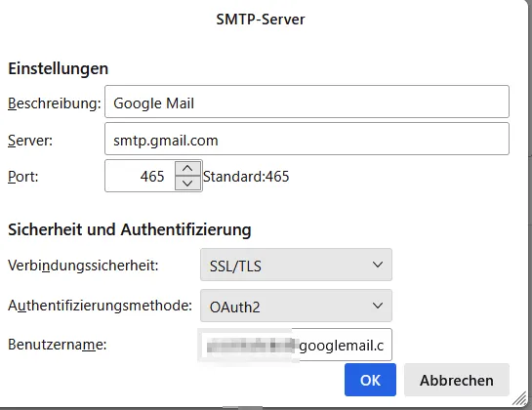Increase the port with the up arrow
This screenshot has height=410, width=532.
(x=187, y=168)
